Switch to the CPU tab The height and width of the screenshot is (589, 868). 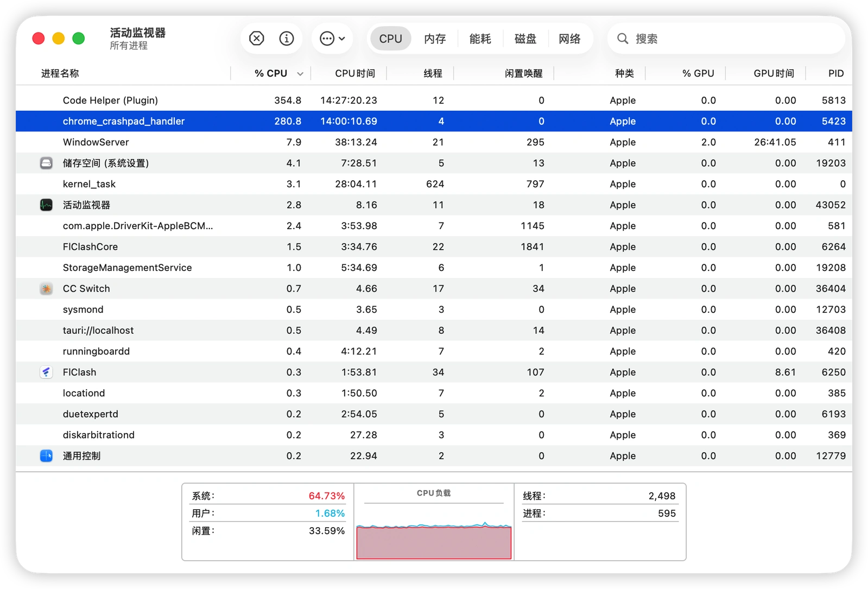pos(390,39)
